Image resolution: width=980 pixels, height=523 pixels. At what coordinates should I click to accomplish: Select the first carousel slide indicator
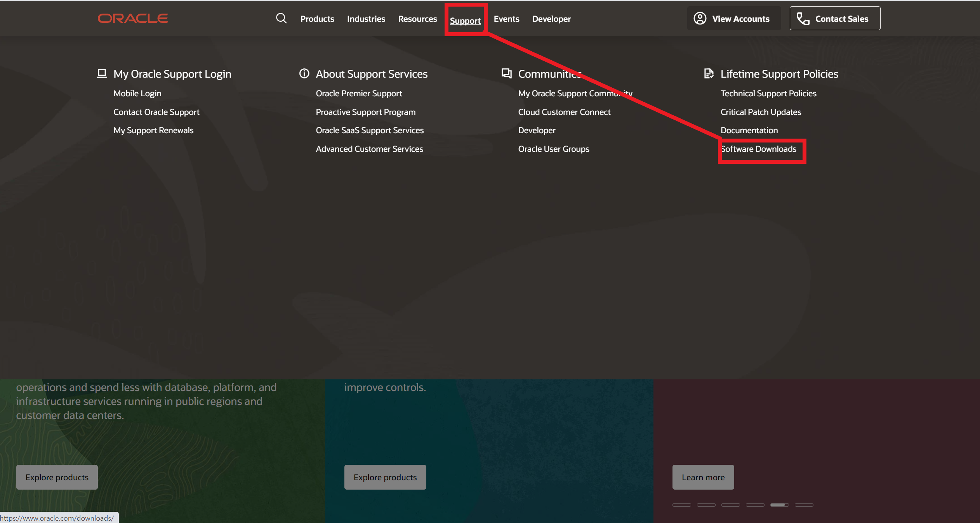(x=682, y=505)
